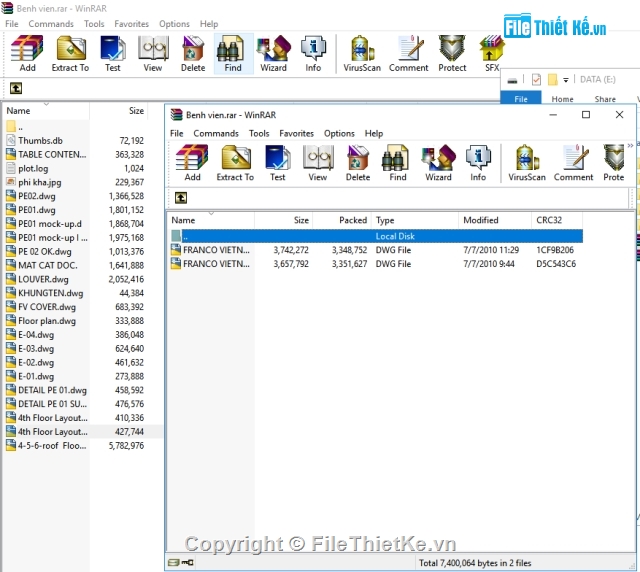The height and width of the screenshot is (572, 640).
Task: Sort by Size column in back window
Action: [x=118, y=111]
